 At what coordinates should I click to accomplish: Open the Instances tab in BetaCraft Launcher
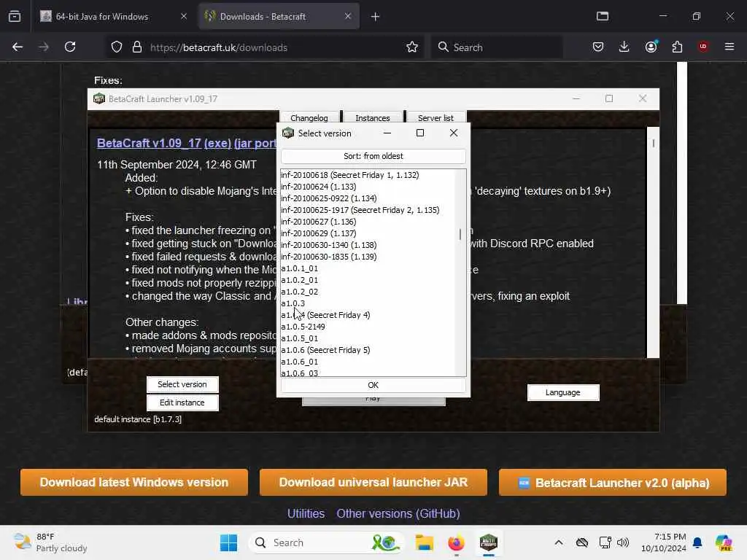pos(373,117)
